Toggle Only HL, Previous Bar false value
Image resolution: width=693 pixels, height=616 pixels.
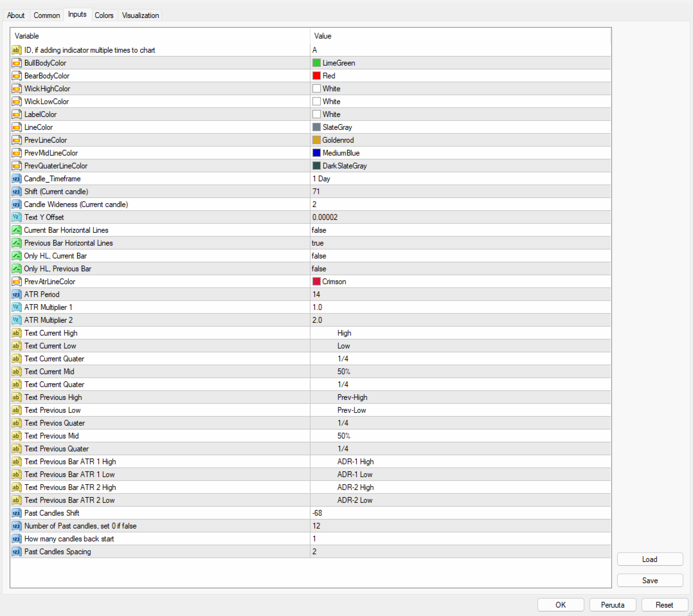point(460,268)
